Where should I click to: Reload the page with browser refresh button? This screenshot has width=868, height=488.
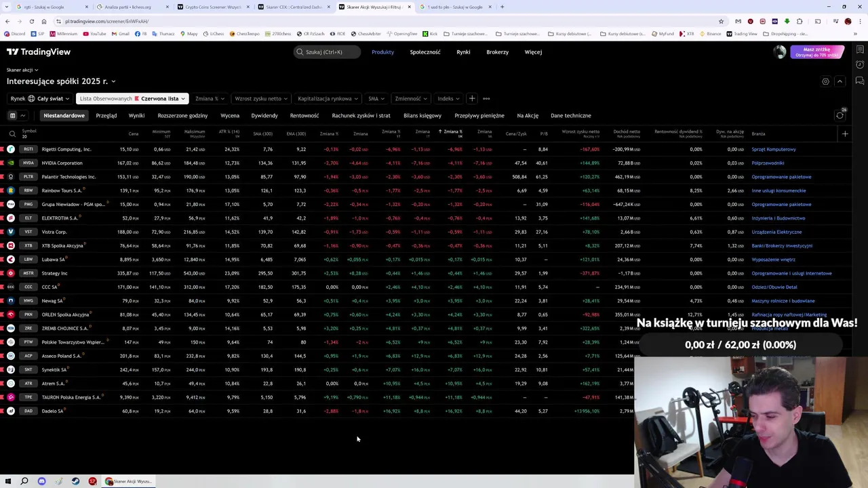pyautogui.click(x=31, y=21)
